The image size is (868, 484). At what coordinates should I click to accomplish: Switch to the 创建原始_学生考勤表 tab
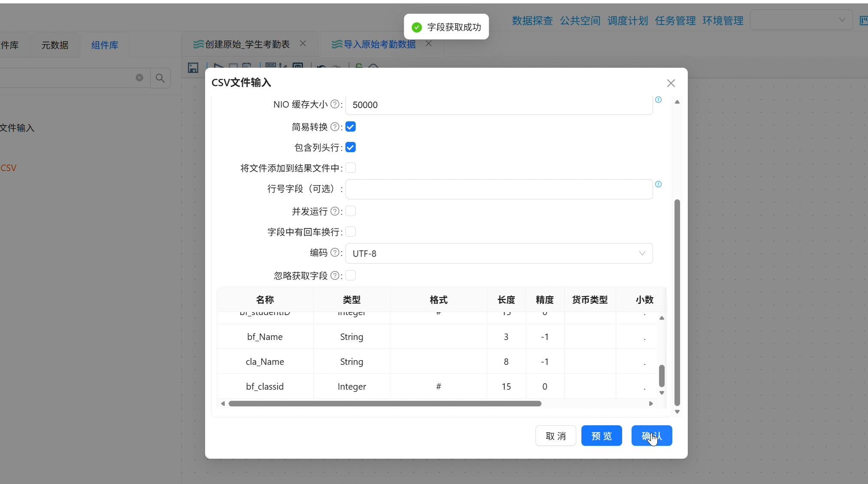(247, 44)
